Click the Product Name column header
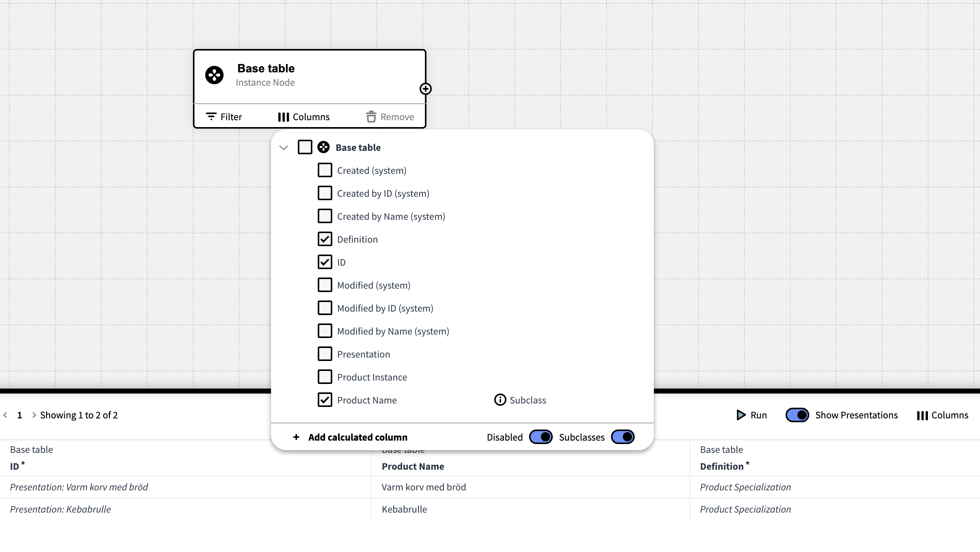Viewport: 980px width, 552px height. pos(413,466)
